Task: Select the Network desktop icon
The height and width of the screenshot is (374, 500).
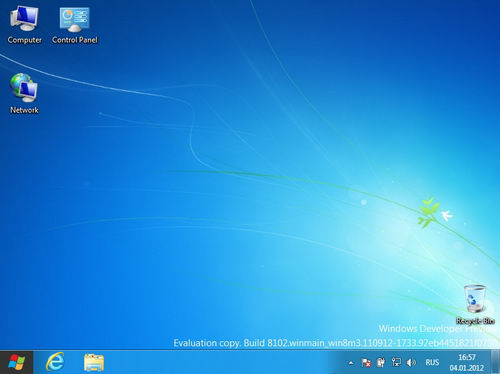Action: (x=24, y=94)
